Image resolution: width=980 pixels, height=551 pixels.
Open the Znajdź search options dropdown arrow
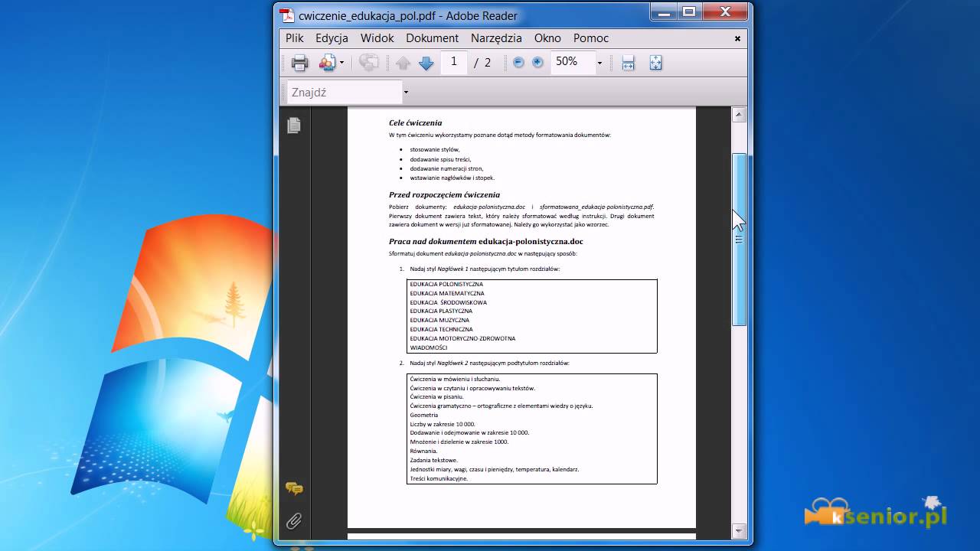pos(406,93)
